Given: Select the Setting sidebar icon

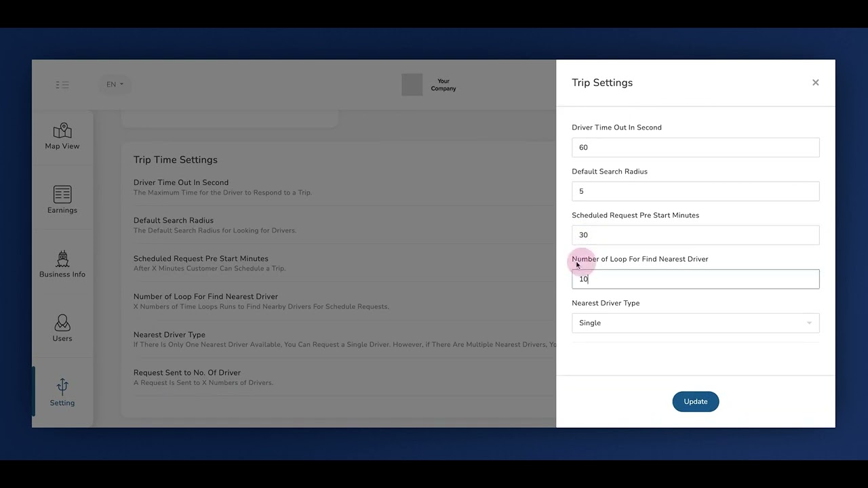Looking at the screenshot, I should [62, 386].
